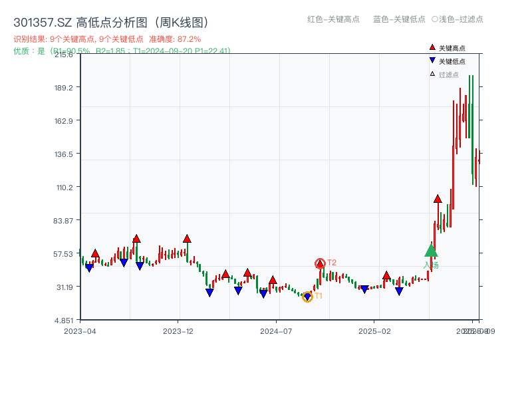Image resolution: width=532 pixels, height=399 pixels.
Task: Click key high marker at 2024-07 tick
Action: pos(273,280)
